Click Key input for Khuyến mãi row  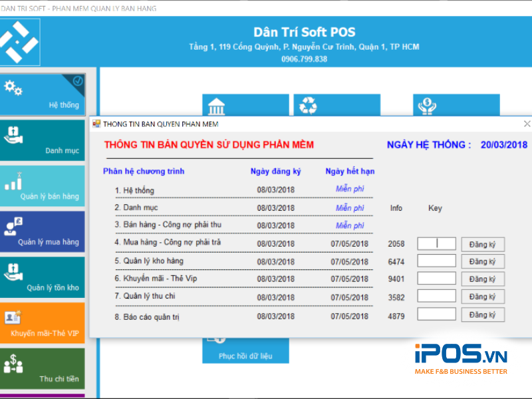(x=436, y=279)
